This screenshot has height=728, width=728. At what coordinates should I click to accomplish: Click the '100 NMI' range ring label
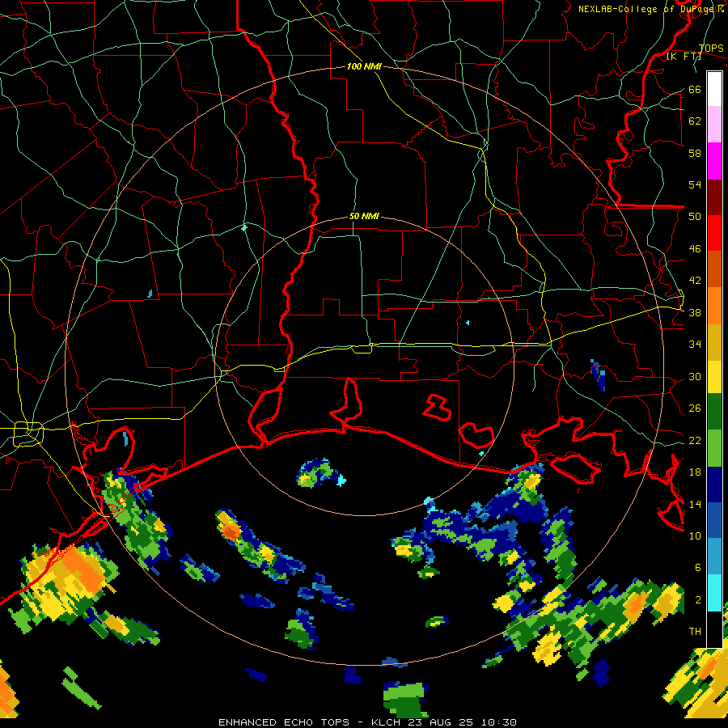(x=364, y=66)
